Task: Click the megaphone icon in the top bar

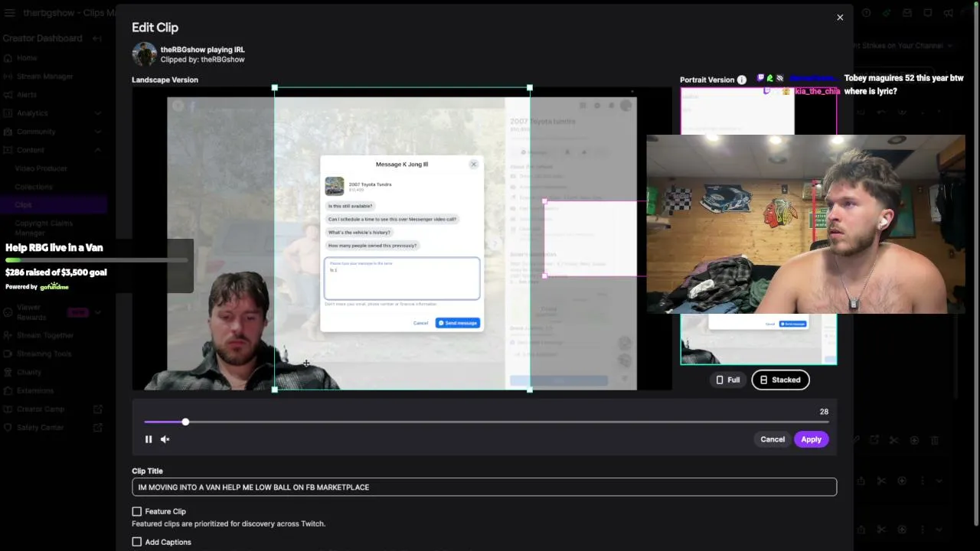Action: [949, 13]
